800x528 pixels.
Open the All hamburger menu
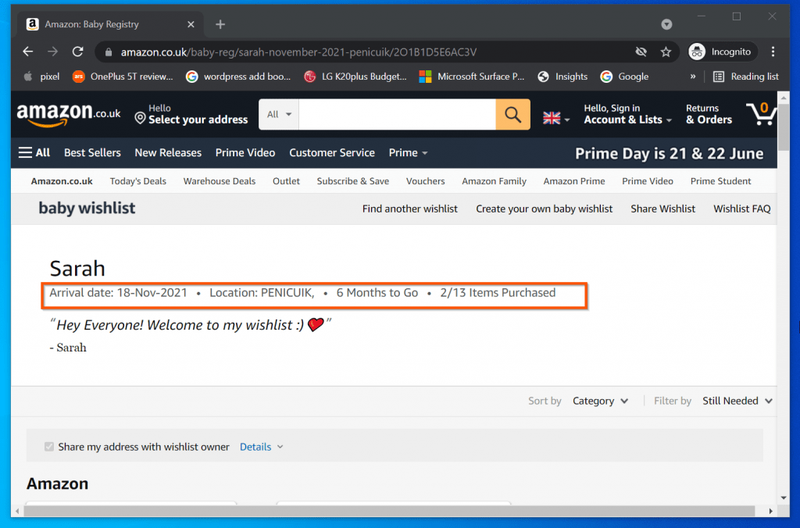click(34, 153)
